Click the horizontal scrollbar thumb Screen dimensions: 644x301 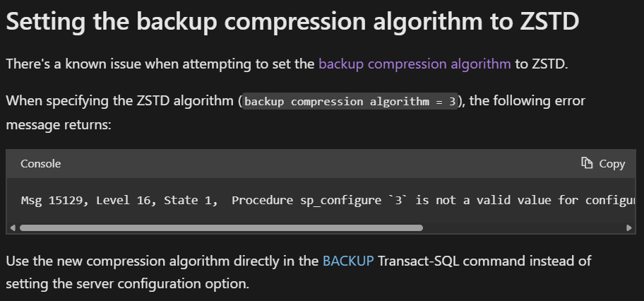(x=221, y=228)
